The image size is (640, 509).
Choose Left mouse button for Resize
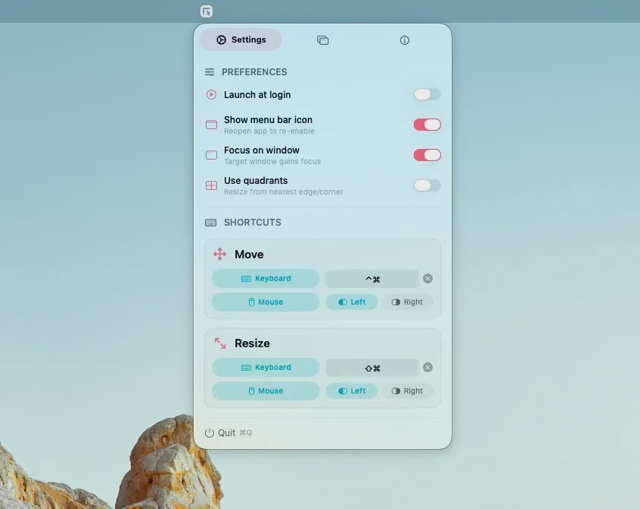tap(352, 391)
